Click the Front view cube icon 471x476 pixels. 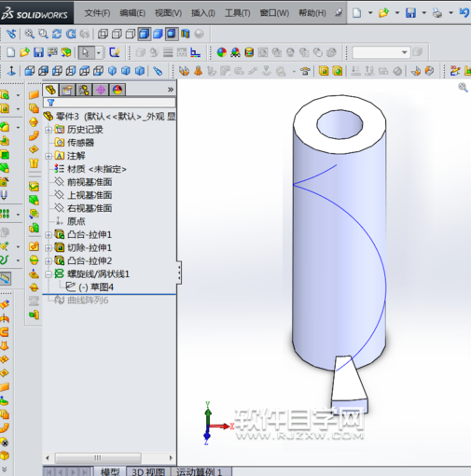pyautogui.click(x=30, y=71)
